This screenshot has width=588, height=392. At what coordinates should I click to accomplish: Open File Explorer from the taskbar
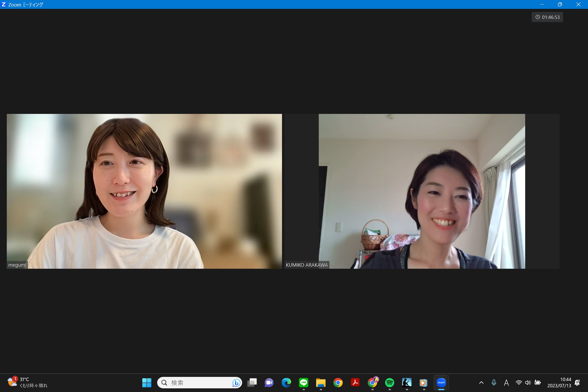(x=321, y=383)
